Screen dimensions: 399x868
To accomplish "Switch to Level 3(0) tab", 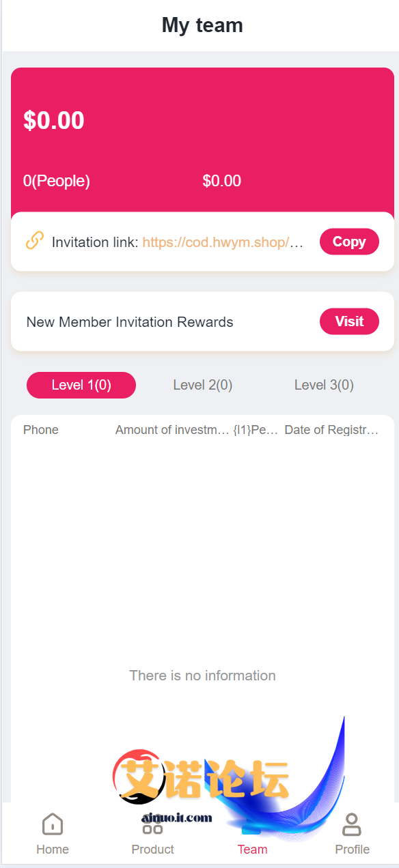I will (324, 385).
